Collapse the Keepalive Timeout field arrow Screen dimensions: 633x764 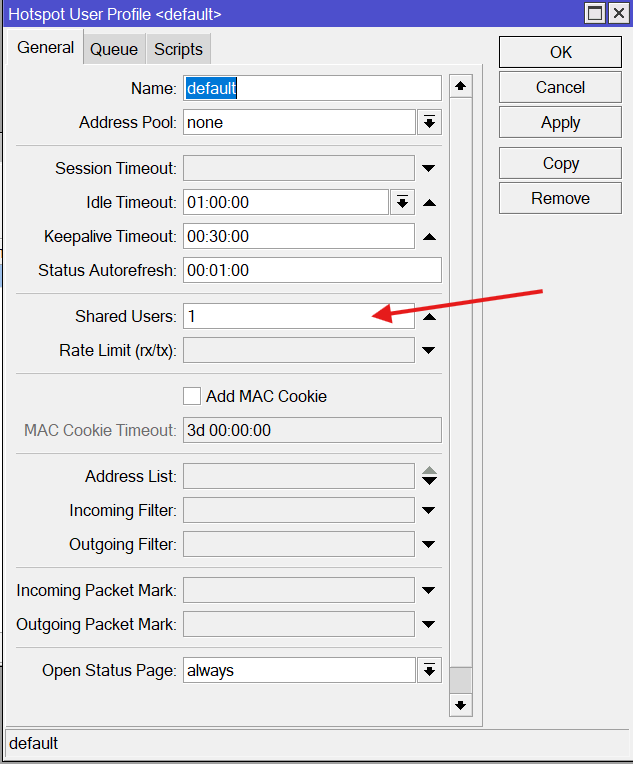pos(429,237)
